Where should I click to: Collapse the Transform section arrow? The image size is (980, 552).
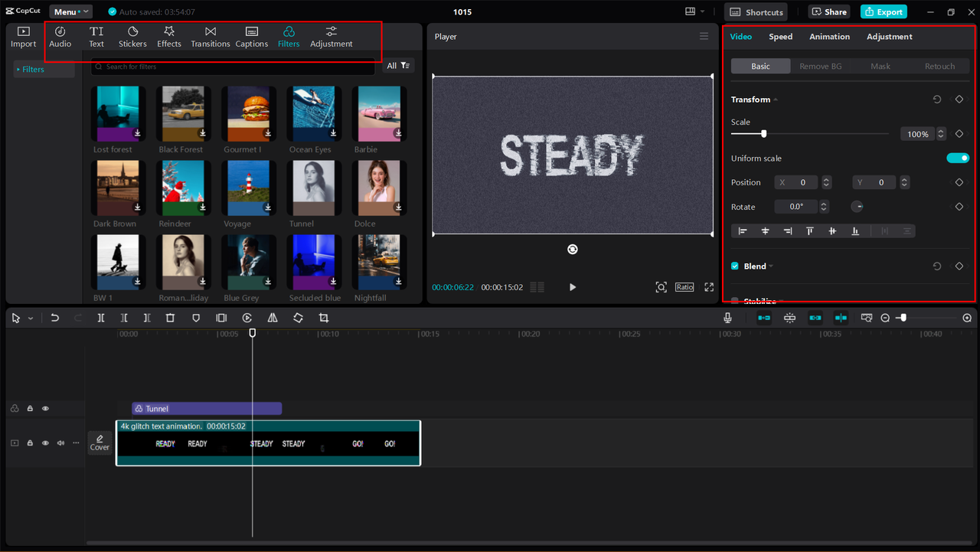[776, 100]
